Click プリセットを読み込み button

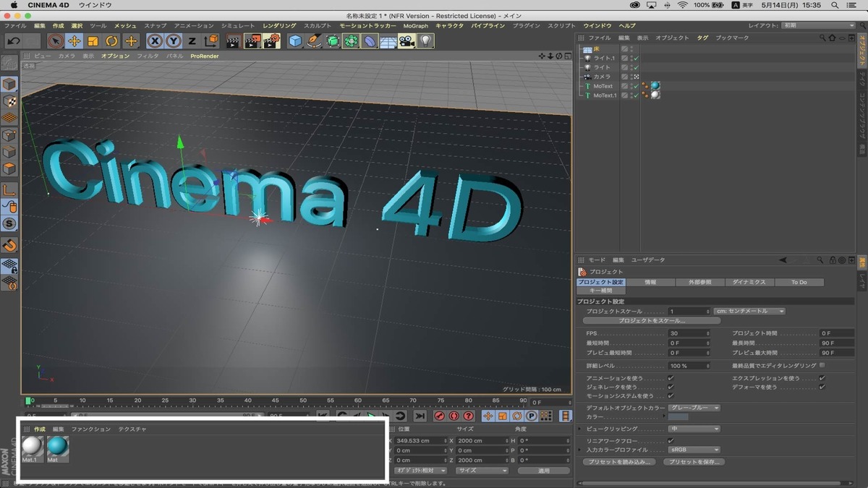620,461
